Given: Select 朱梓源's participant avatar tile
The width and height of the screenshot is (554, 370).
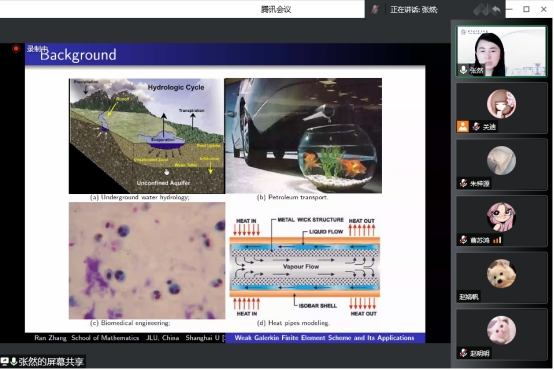Looking at the screenshot, I should pos(501,165).
